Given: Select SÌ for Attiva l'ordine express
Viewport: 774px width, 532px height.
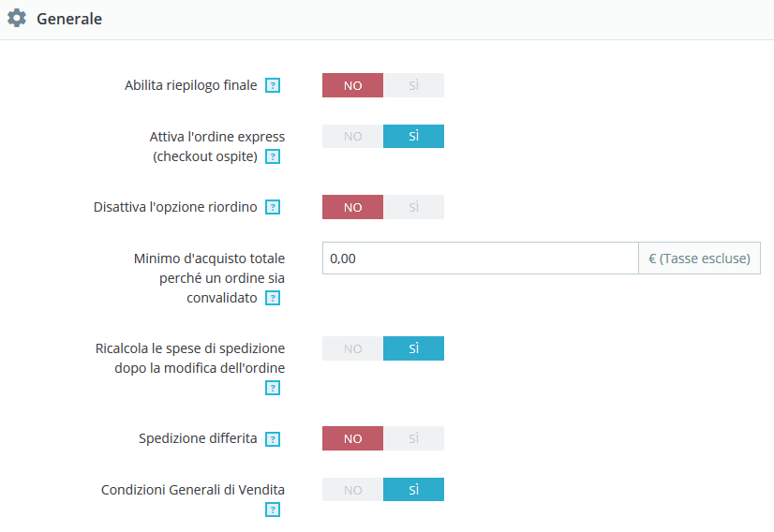Looking at the screenshot, I should tap(413, 137).
